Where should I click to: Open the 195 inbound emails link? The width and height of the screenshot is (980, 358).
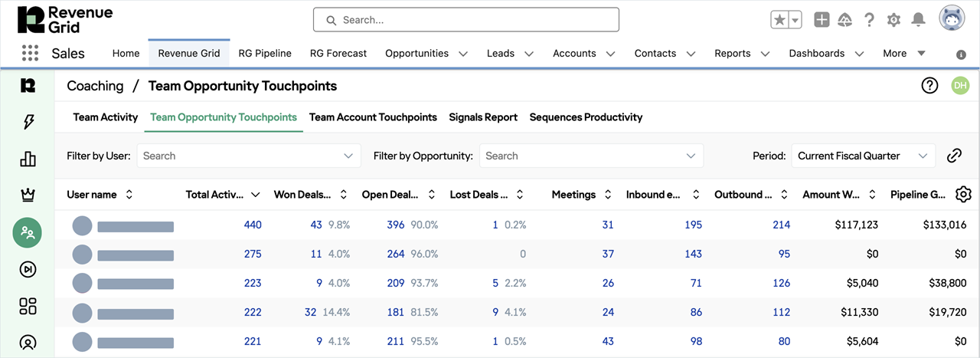693,225
